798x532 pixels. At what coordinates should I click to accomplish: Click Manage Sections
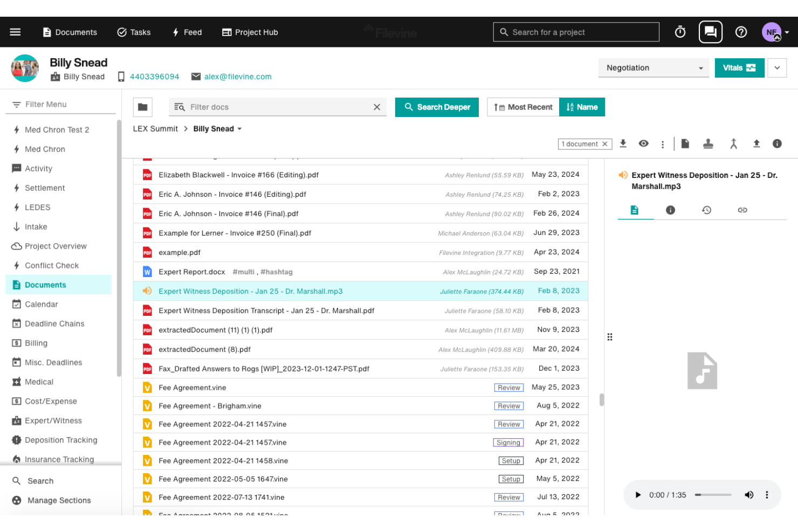tap(59, 501)
